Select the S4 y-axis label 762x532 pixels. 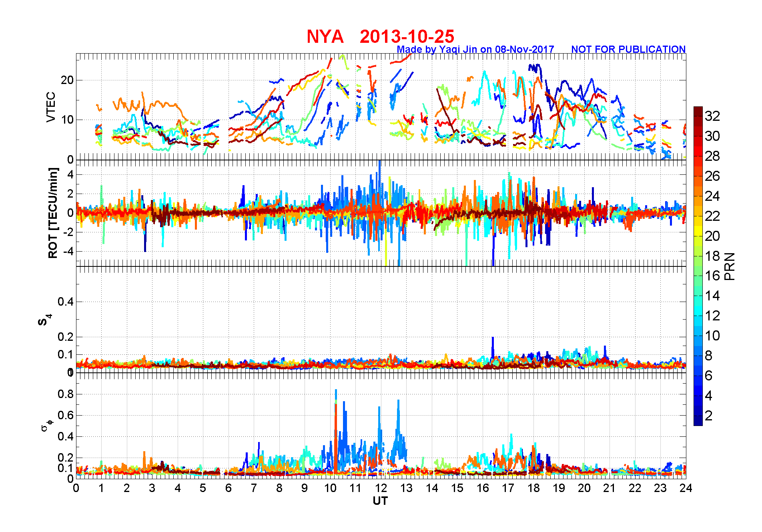coord(44,320)
